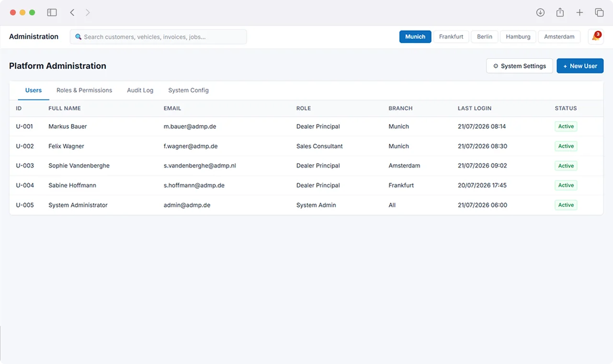The width and height of the screenshot is (613, 364).
Task: Click last login 21/07/2026 09:02
Action: 482,166
